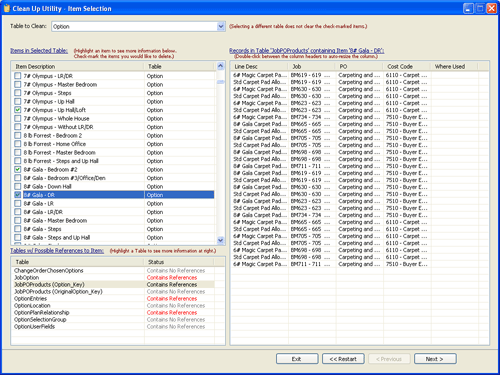Click the Clean Up Utility title bar icon
This screenshot has width=500, height=375.
click(x=6, y=8)
